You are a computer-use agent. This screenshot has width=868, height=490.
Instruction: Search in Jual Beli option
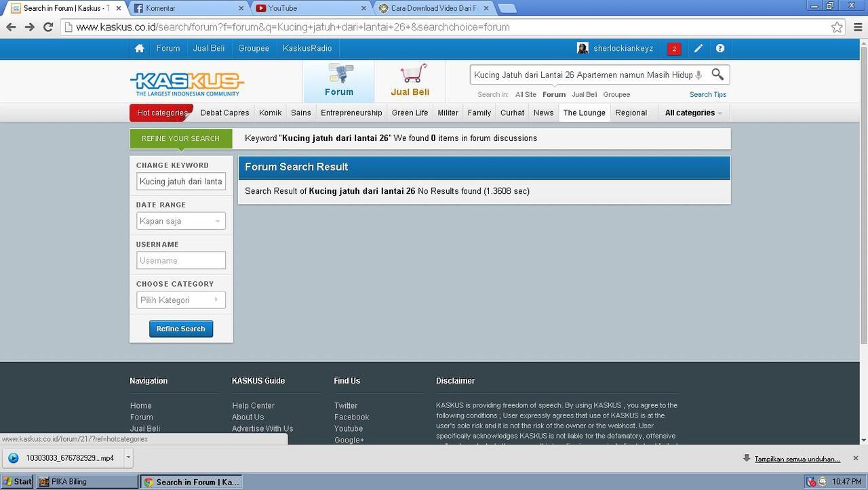[585, 95]
